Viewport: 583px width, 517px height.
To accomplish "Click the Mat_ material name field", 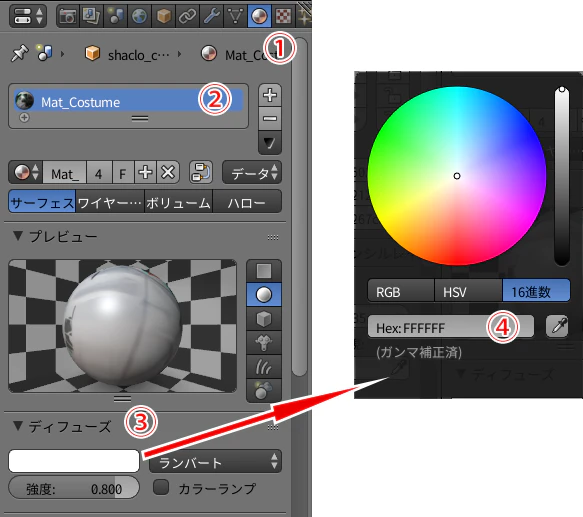I will click(65, 173).
